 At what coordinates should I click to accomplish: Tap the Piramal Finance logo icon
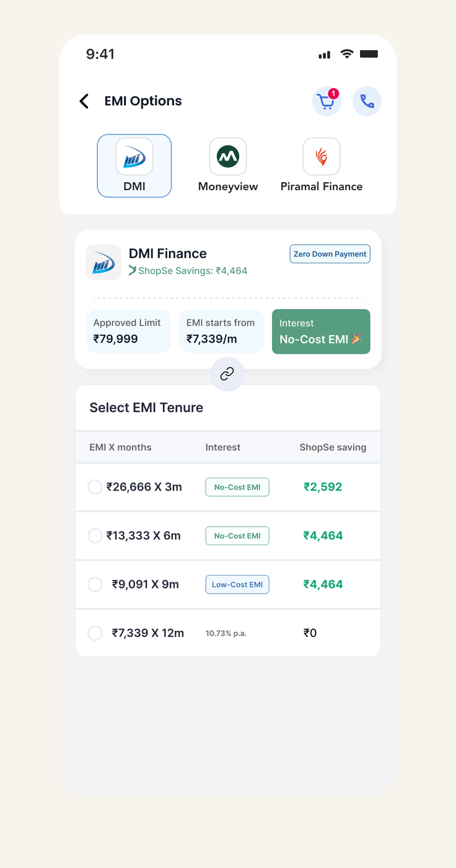[x=322, y=156]
